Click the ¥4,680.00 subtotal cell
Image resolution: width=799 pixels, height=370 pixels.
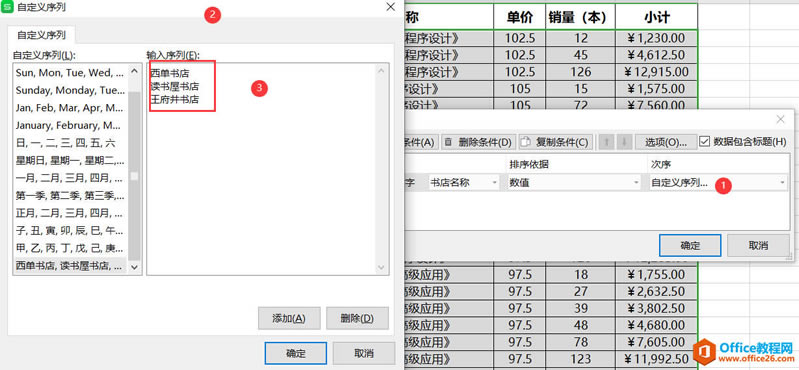[x=656, y=325]
